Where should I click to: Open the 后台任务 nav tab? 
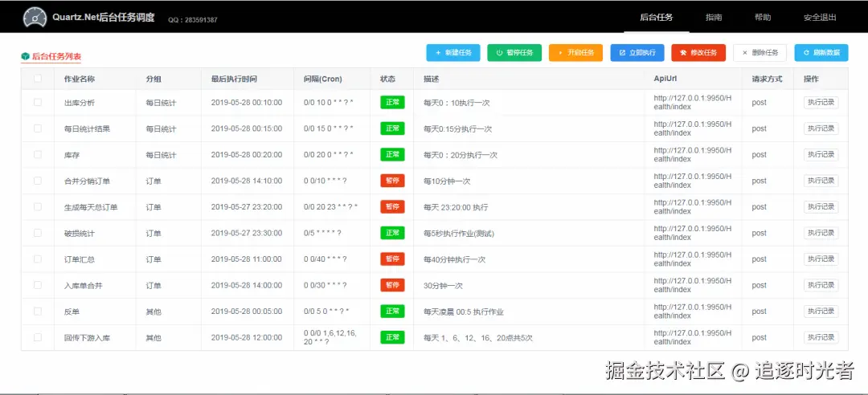pyautogui.click(x=656, y=17)
